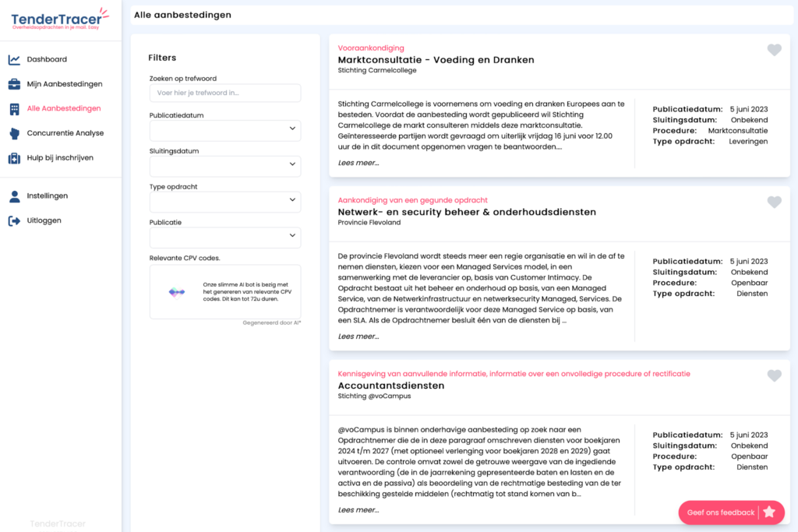This screenshot has height=532, width=798.
Task: Open the Accountantsdiensten tender title
Action: [x=391, y=386]
